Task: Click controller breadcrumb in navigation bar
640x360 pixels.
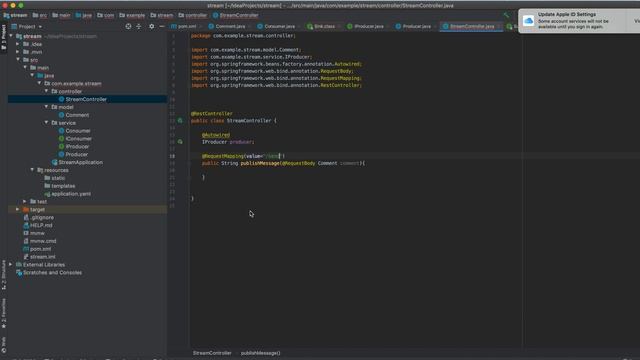Action: coord(193,15)
